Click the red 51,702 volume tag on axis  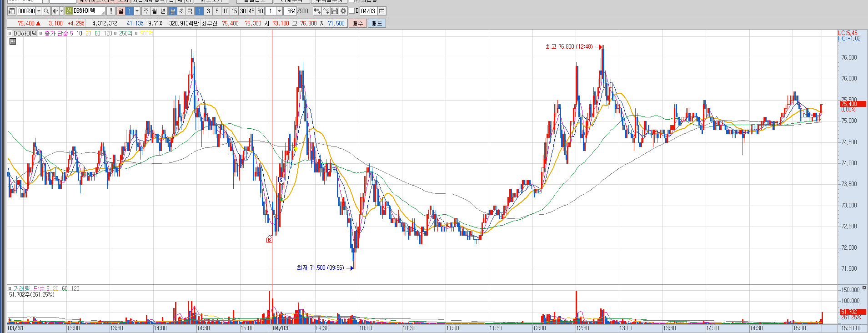coord(852,312)
